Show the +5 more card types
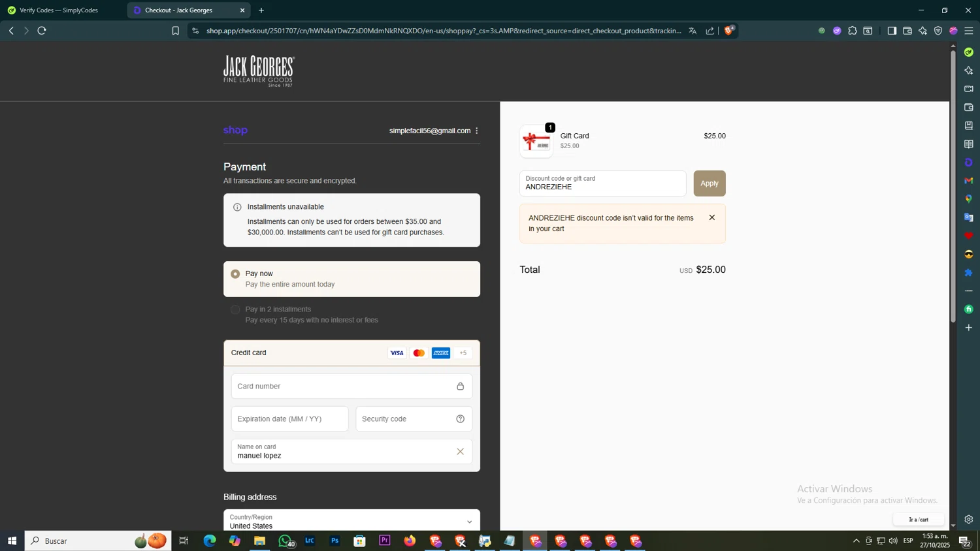The width and height of the screenshot is (980, 551). coord(463,353)
